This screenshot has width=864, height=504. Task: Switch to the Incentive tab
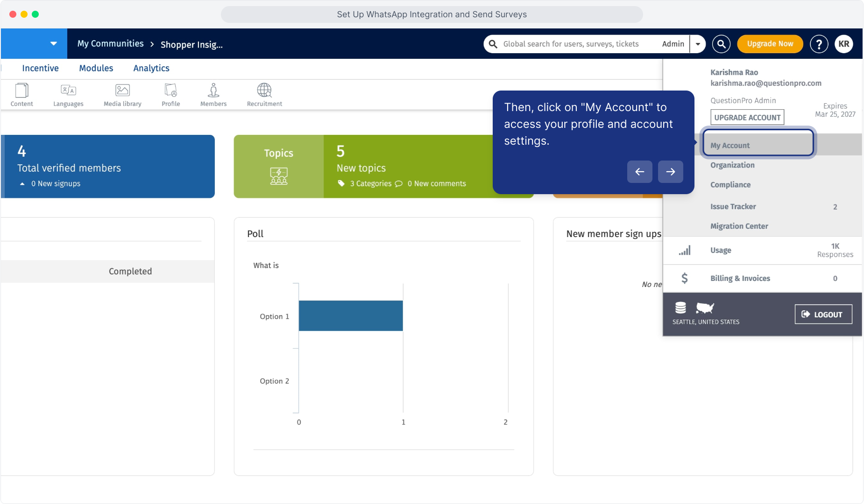point(40,68)
